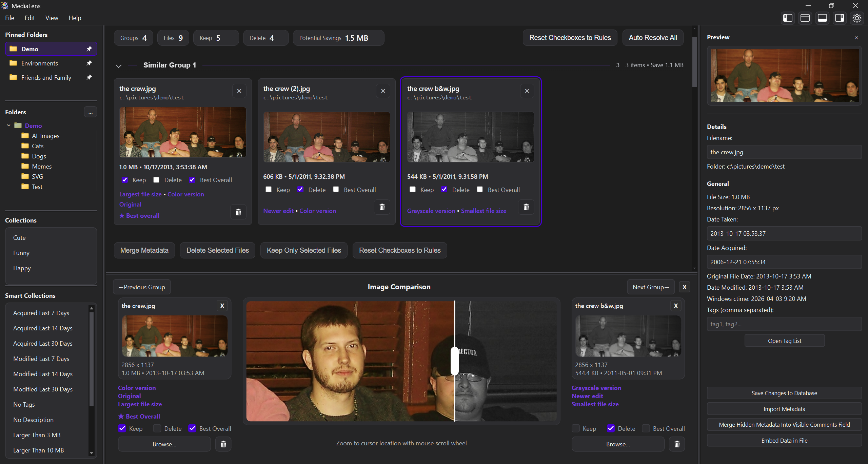This screenshot has height=464, width=868.
Task: Collapse Similar Group 1 chevron
Action: (118, 66)
